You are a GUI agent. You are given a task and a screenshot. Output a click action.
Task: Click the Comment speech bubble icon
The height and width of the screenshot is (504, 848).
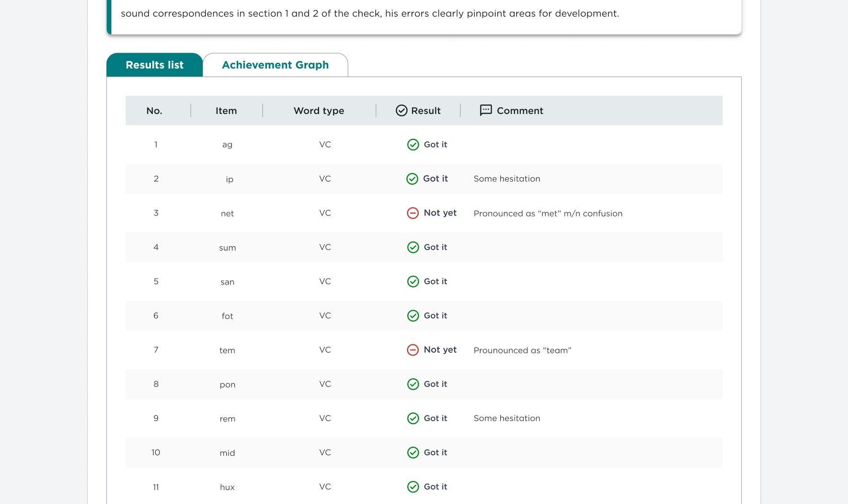[x=486, y=110]
